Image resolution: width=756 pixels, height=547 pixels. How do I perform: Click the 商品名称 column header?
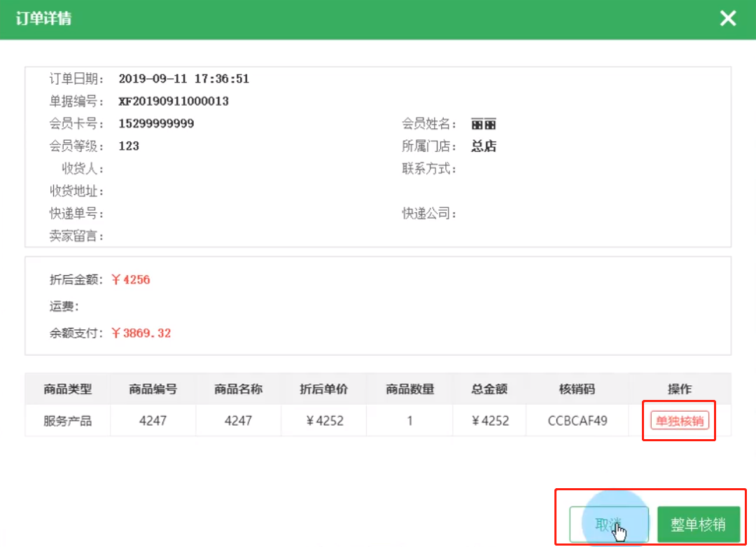coord(238,389)
